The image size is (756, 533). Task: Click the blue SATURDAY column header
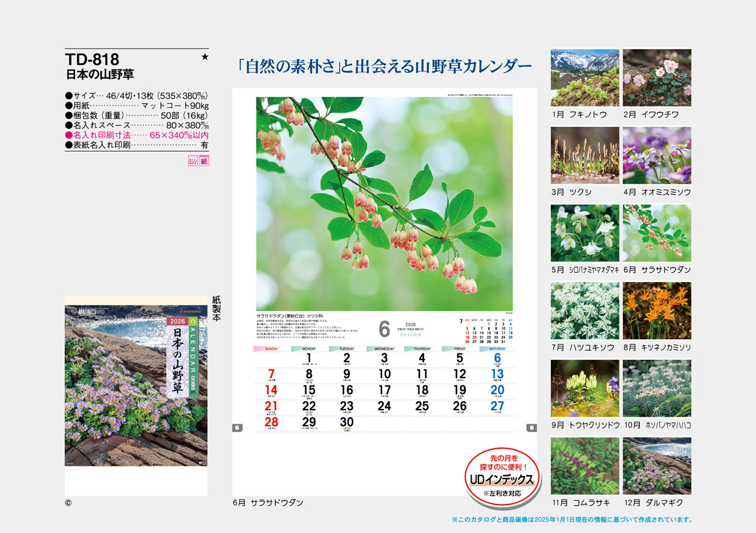(x=497, y=349)
